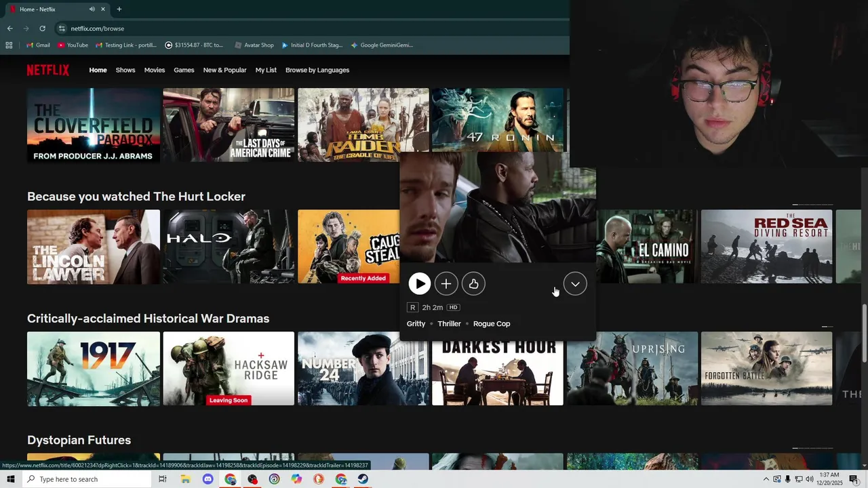This screenshot has height=488, width=868.
Task: Close the Home - Netflix tab
Action: [103, 9]
